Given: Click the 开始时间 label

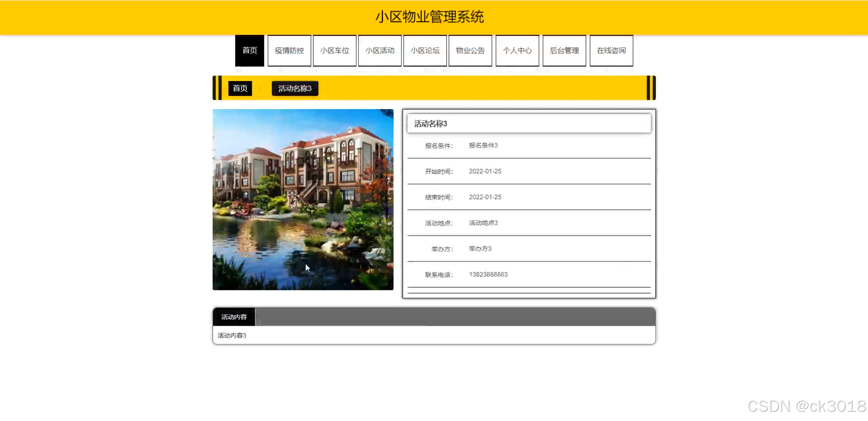Looking at the screenshot, I should (439, 172).
